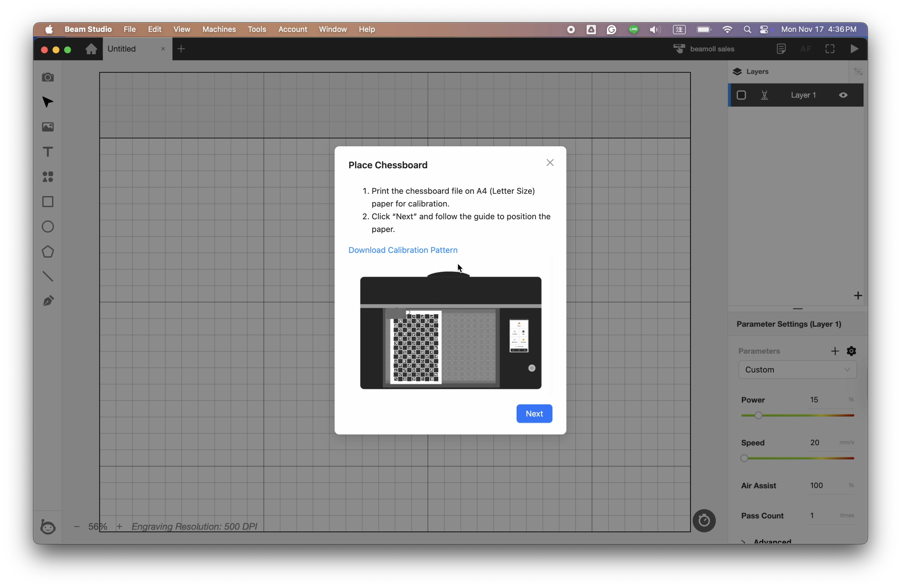This screenshot has width=901, height=588.
Task: Choose the image import tool
Action: 48,127
